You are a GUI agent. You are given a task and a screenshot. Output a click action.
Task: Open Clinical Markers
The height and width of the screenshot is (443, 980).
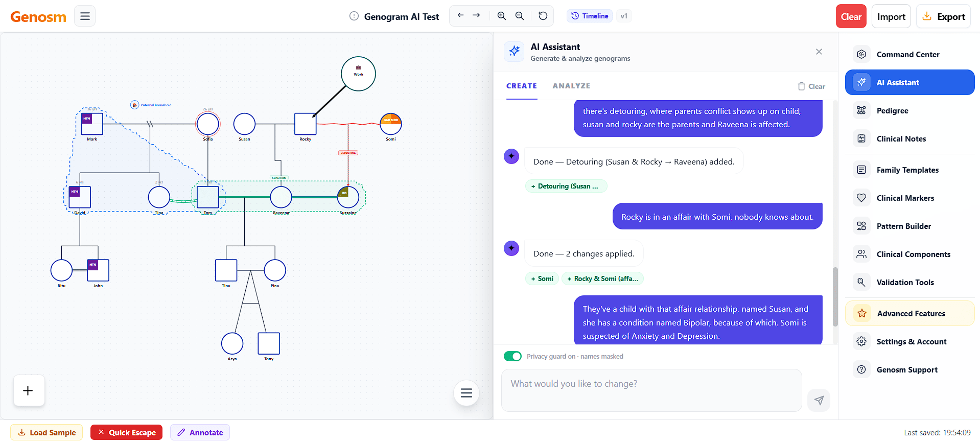(909, 198)
